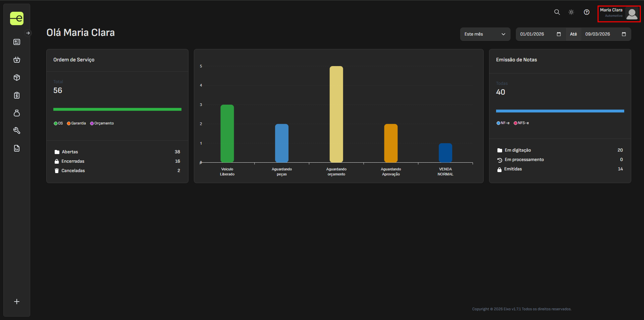The height and width of the screenshot is (320, 644).
Task: Click the plus icon at sidebar bottom
Action: coord(17,302)
